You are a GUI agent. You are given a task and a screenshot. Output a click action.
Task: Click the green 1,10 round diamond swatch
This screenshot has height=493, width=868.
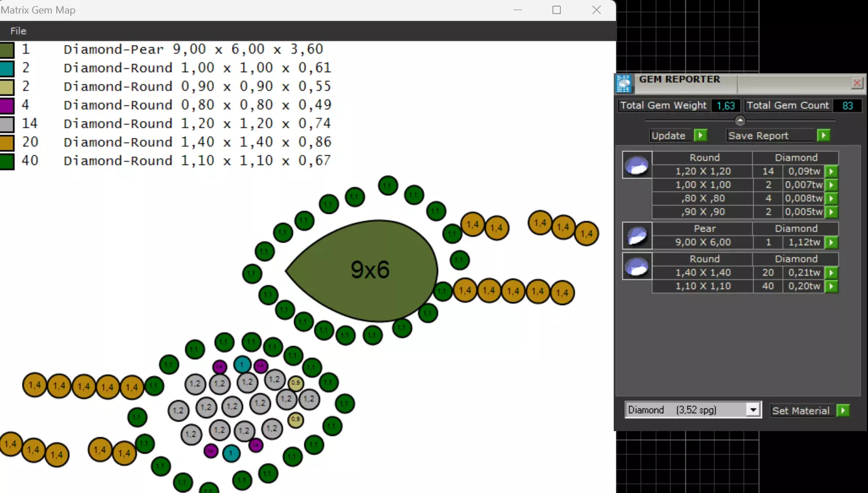pyautogui.click(x=7, y=162)
